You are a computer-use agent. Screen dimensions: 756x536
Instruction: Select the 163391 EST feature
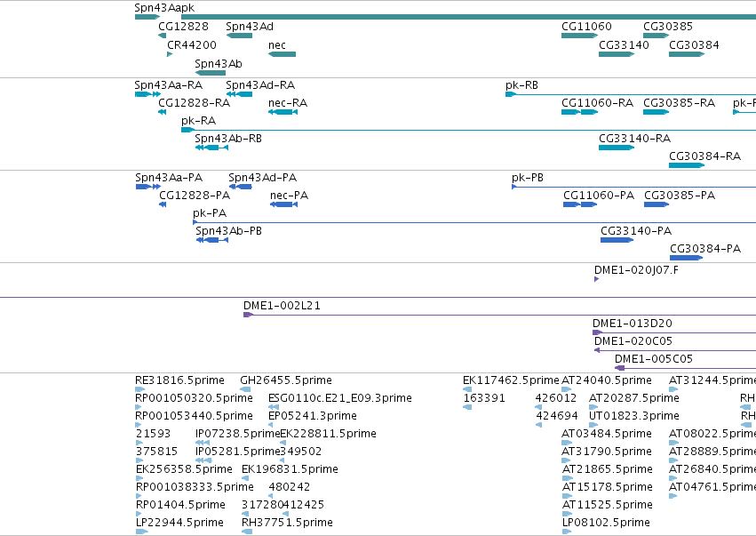pos(467,407)
